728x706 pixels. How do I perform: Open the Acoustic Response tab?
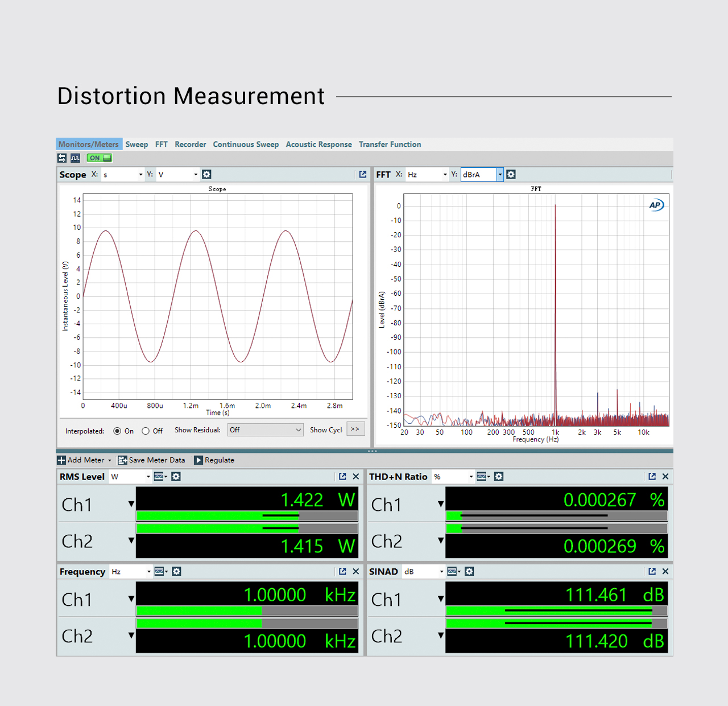coord(318,144)
